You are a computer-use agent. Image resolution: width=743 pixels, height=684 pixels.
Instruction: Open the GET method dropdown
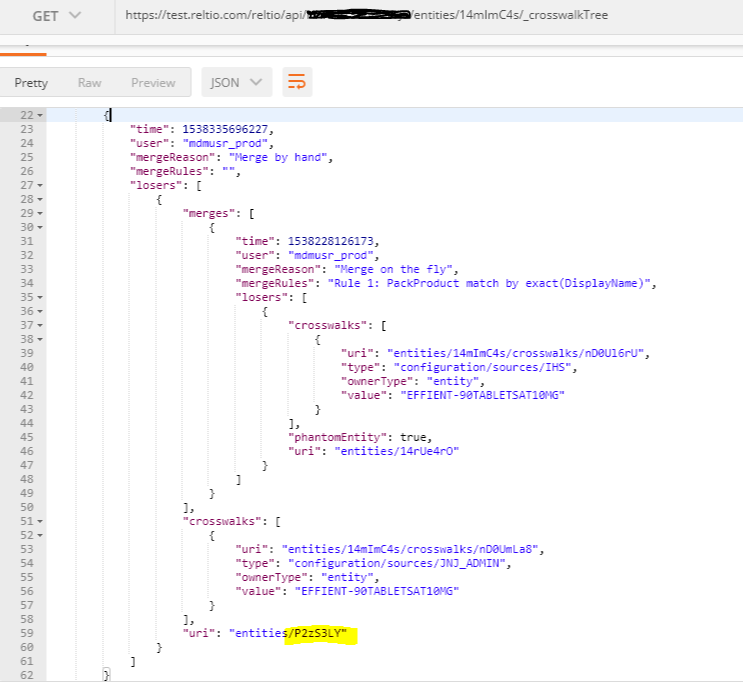tap(56, 16)
